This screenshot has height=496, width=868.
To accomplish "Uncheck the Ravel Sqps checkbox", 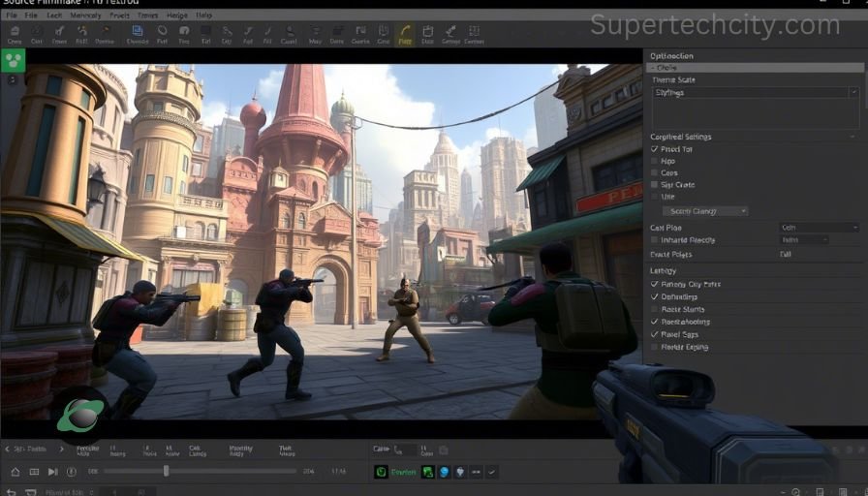I will point(654,334).
